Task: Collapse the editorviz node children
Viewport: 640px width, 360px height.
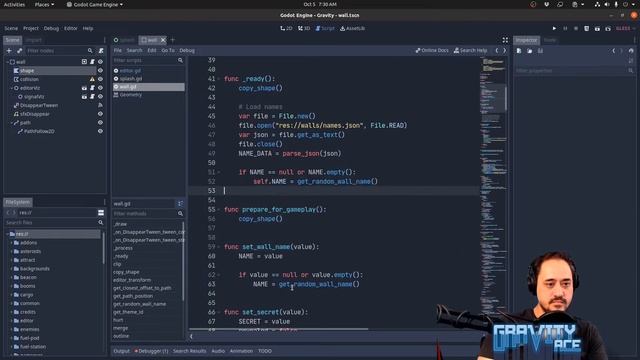Action: point(11,88)
